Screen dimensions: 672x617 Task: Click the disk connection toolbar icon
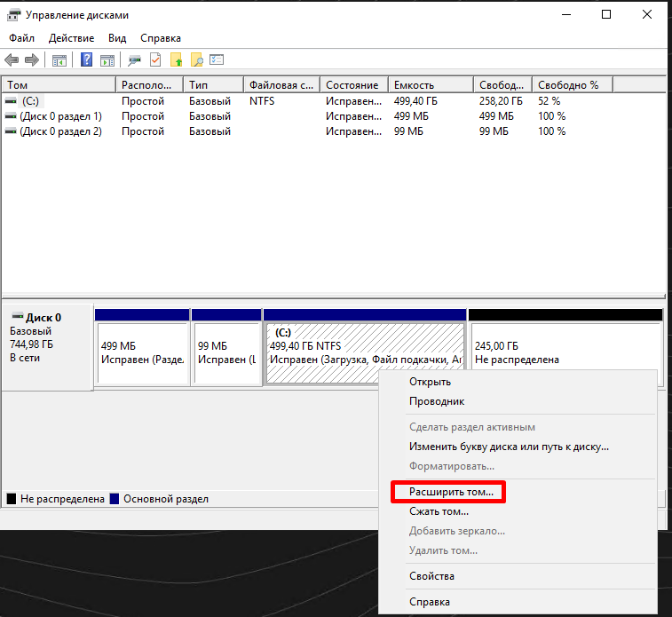pyautogui.click(x=134, y=60)
